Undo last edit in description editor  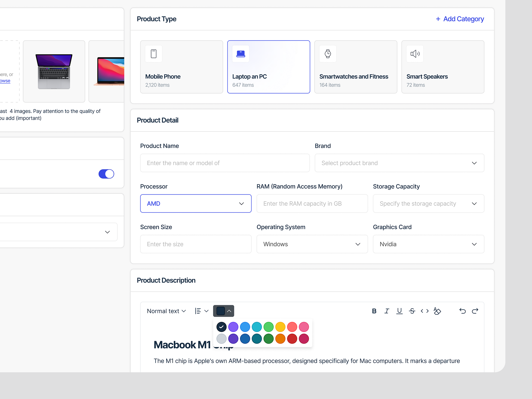tap(462, 311)
